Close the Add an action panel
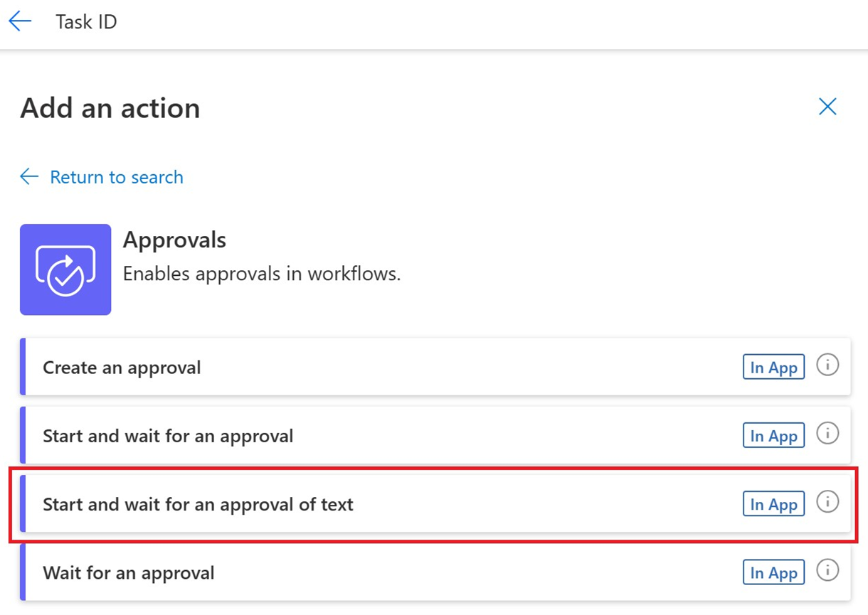Image resolution: width=868 pixels, height=615 pixels. 827,107
